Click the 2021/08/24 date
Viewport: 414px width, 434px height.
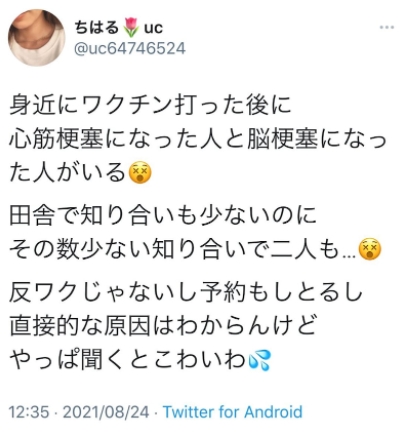106,412
